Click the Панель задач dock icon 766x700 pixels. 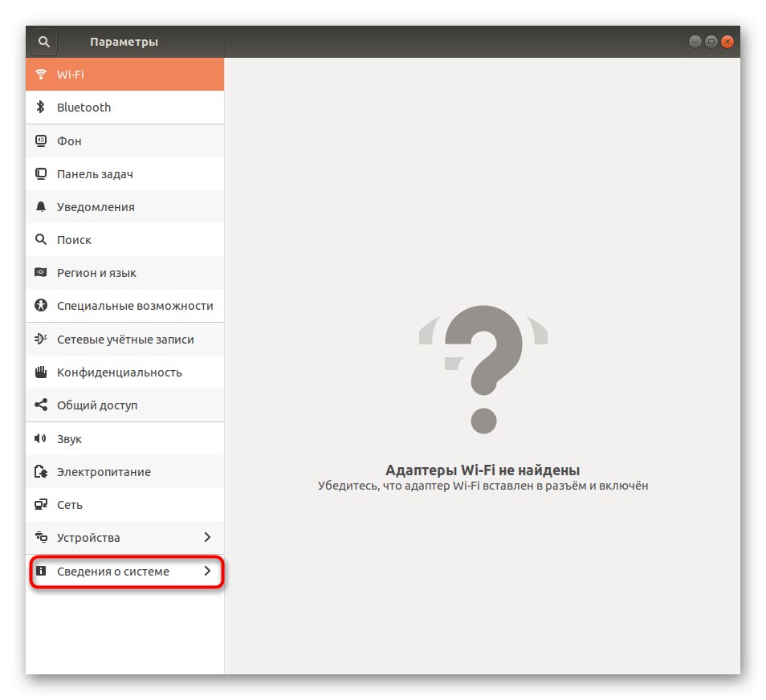[x=41, y=173]
